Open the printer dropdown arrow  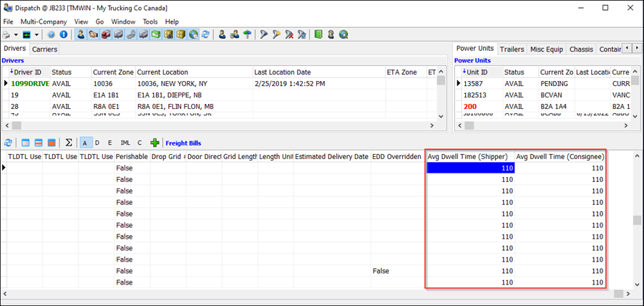[x=16, y=34]
